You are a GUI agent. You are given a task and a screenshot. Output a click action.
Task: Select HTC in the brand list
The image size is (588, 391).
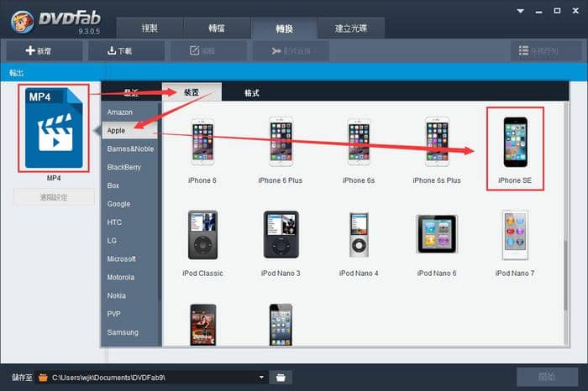click(x=129, y=222)
